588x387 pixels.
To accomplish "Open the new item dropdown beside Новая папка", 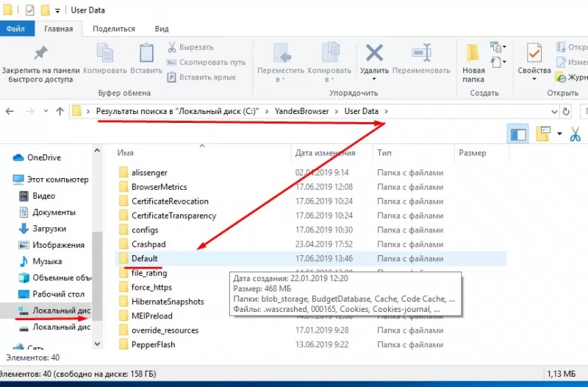I will (498, 47).
